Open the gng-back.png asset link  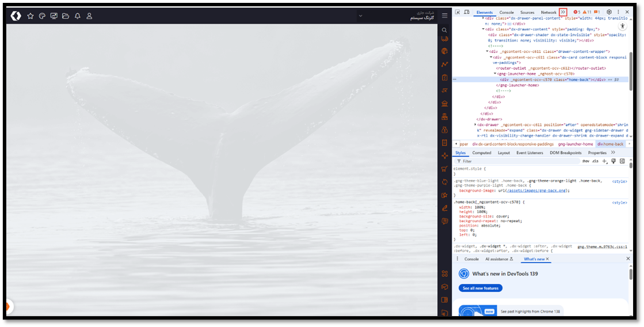tap(546, 190)
